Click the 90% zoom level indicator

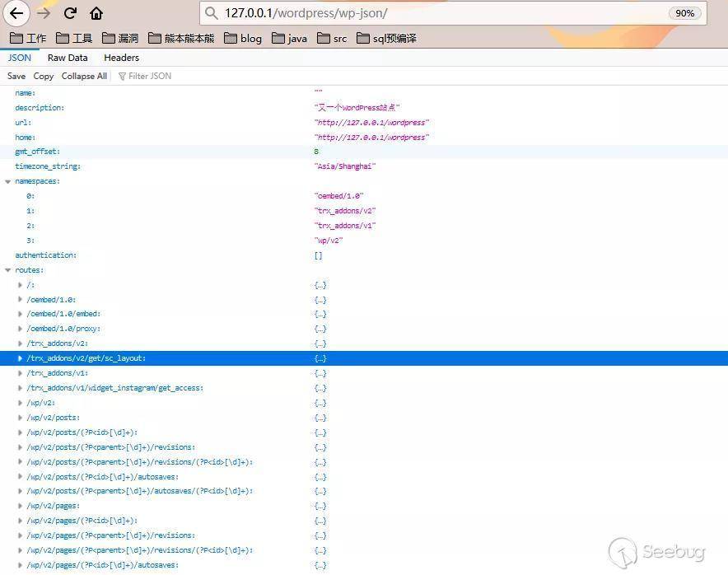pyautogui.click(x=684, y=13)
